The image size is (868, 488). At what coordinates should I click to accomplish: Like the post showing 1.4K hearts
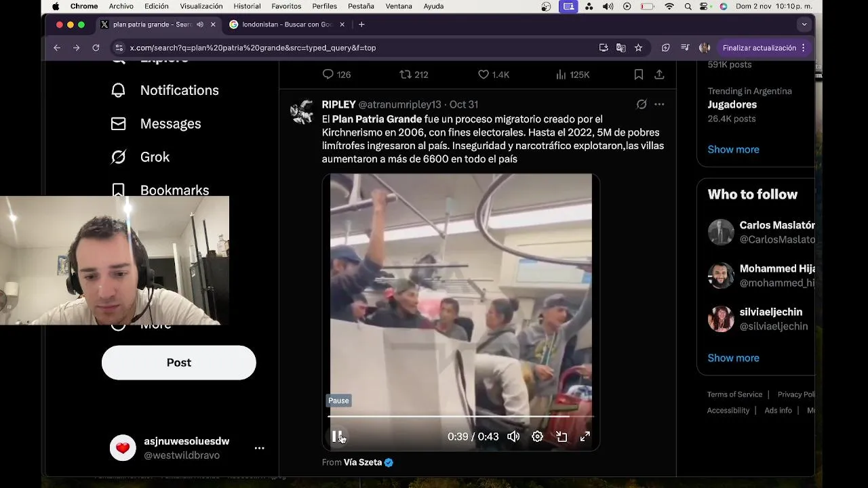(x=484, y=75)
